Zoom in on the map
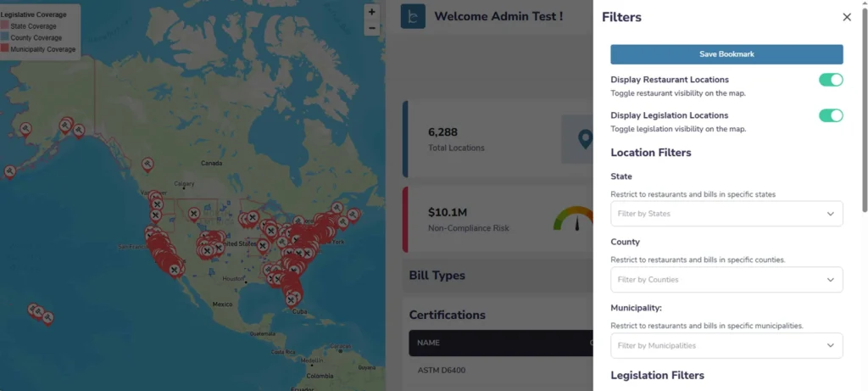The width and height of the screenshot is (868, 391). [371, 12]
